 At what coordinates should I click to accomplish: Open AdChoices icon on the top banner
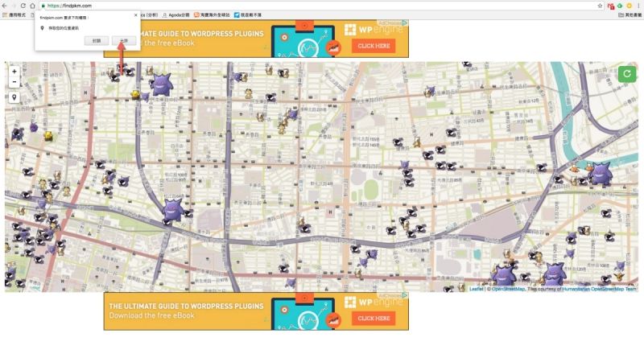click(x=405, y=23)
